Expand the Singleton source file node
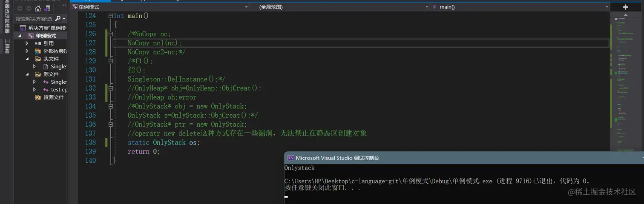 click(34, 82)
